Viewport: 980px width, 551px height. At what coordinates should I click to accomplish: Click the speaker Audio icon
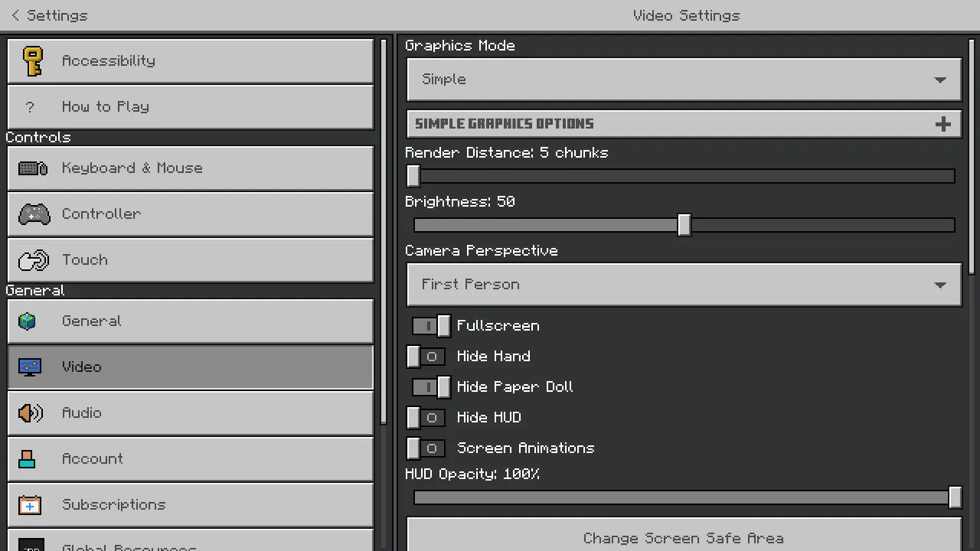(31, 413)
